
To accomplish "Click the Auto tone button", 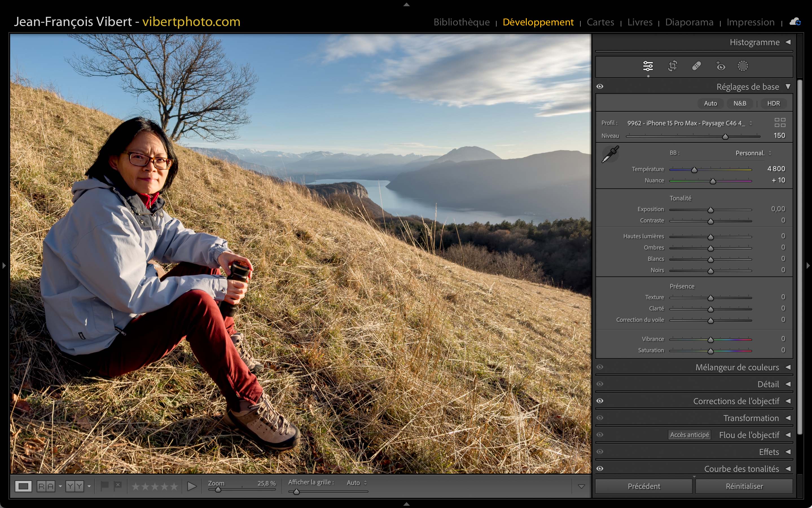I will [x=710, y=104].
